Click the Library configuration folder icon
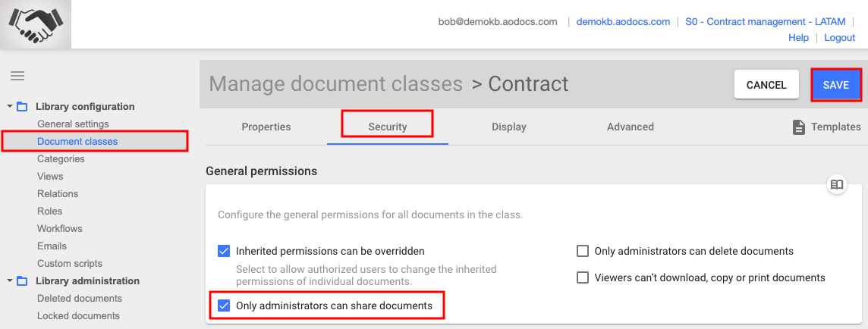This screenshot has width=868, height=329. click(x=22, y=107)
